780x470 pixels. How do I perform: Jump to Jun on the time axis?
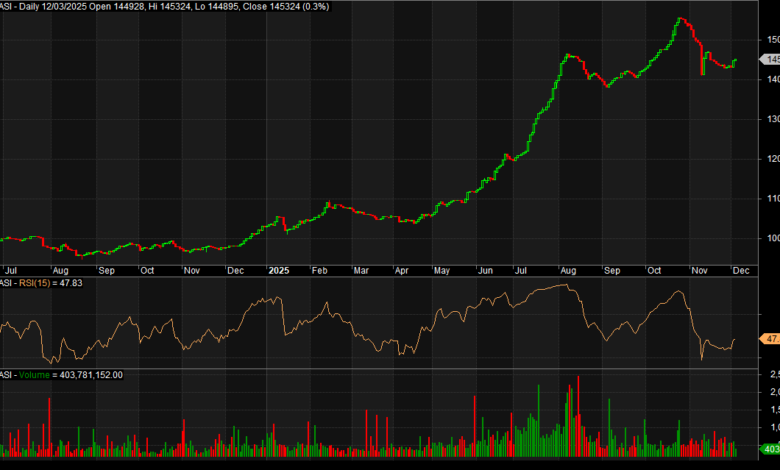coord(486,270)
